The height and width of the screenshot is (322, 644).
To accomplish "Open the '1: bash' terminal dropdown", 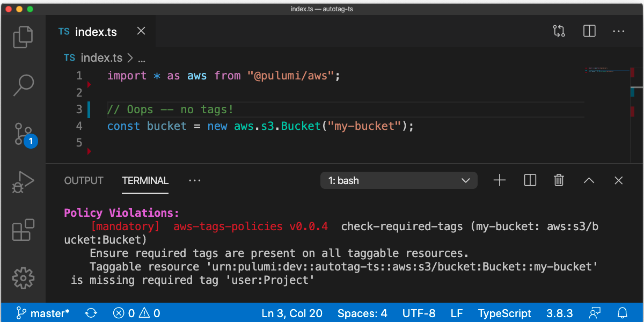I will click(398, 180).
